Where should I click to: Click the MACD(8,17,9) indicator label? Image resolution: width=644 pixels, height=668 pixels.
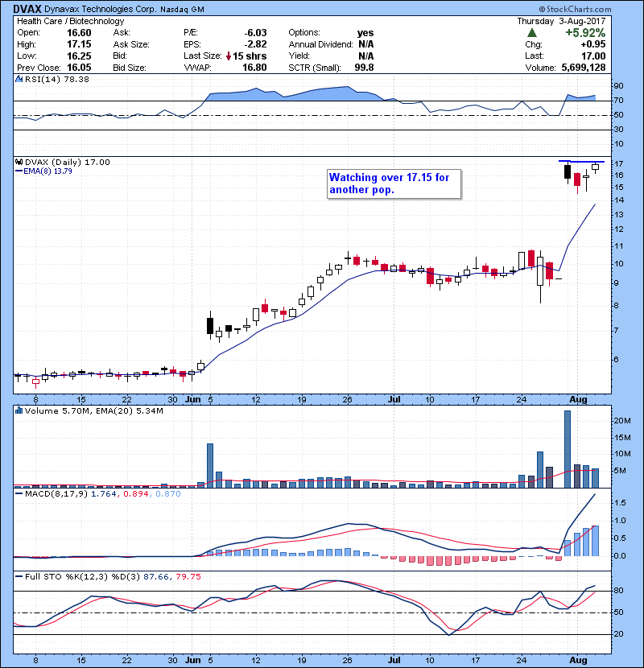point(56,494)
